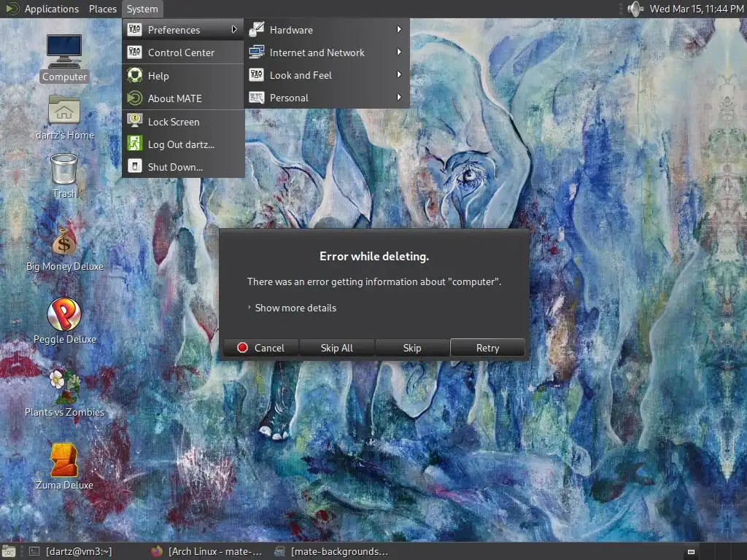Click the date and time clock
This screenshot has height=560, width=747.
click(x=697, y=9)
